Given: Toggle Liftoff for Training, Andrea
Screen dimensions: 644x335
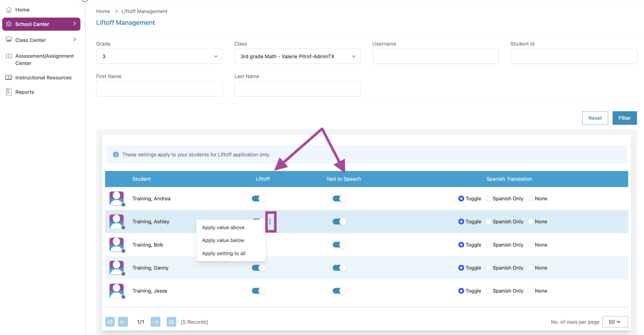Looking at the screenshot, I should coord(258,199).
